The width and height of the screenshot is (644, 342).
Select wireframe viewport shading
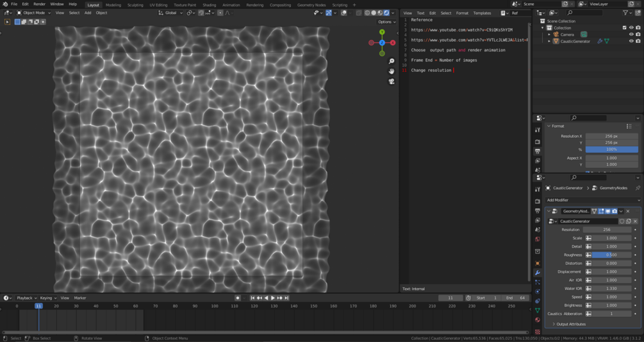[x=367, y=13]
